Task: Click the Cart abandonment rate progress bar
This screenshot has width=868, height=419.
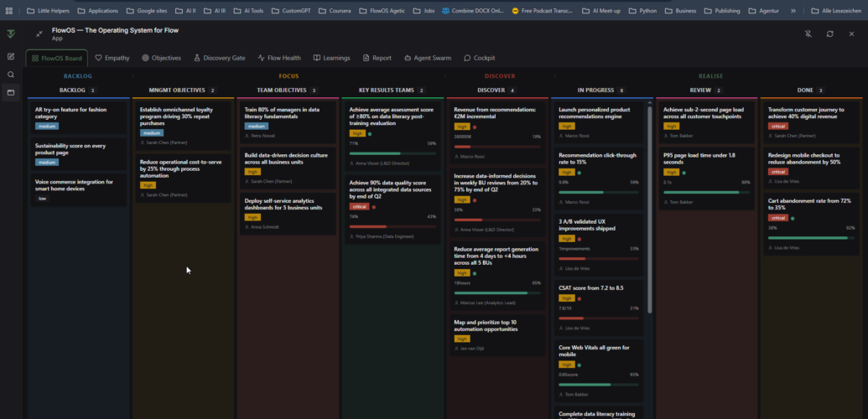Action: click(x=808, y=238)
